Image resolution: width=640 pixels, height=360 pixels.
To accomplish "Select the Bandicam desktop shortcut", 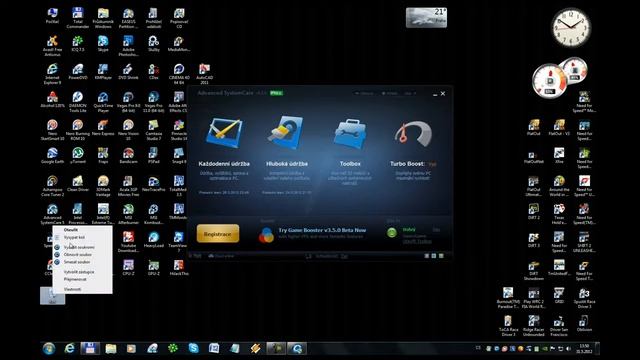I will [x=128, y=156].
